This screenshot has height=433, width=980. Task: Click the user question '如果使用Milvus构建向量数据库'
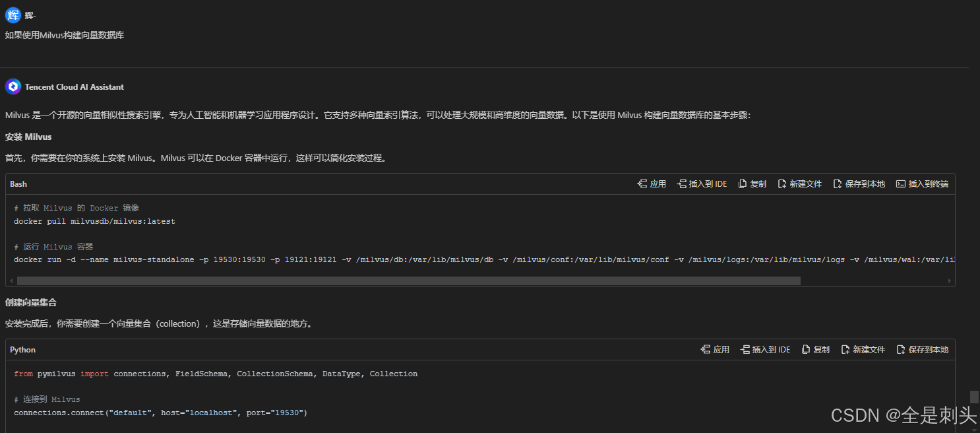(65, 36)
